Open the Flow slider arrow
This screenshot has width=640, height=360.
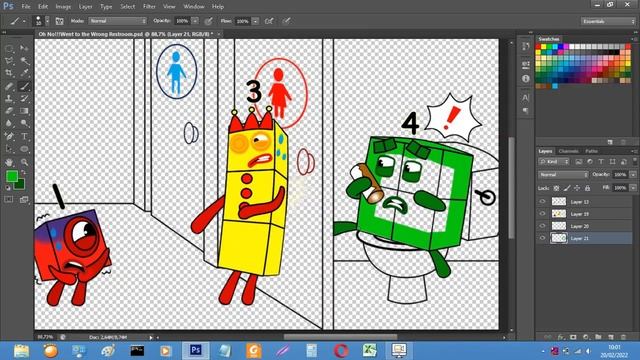click(255, 21)
